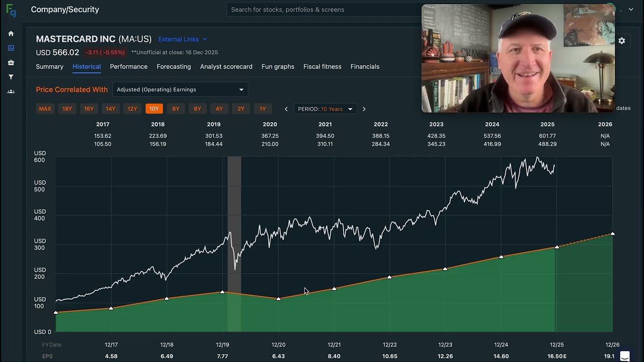This screenshot has width=644, height=362.
Task: Switch the range to 8Y
Action: (176, 109)
